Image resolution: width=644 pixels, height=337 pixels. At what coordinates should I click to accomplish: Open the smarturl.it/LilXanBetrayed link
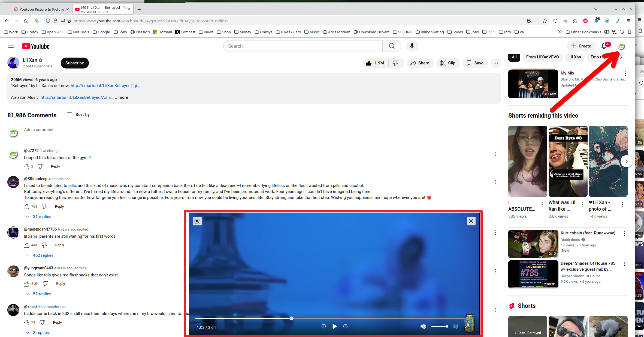point(105,86)
